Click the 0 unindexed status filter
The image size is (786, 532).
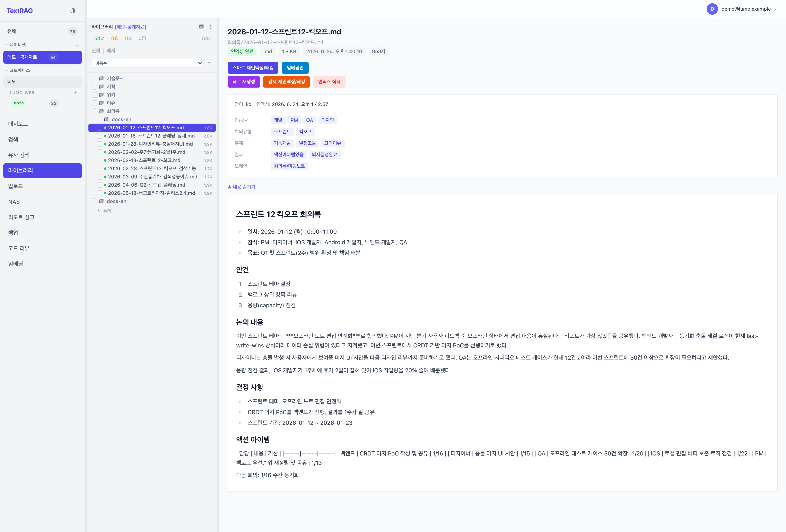[142, 38]
